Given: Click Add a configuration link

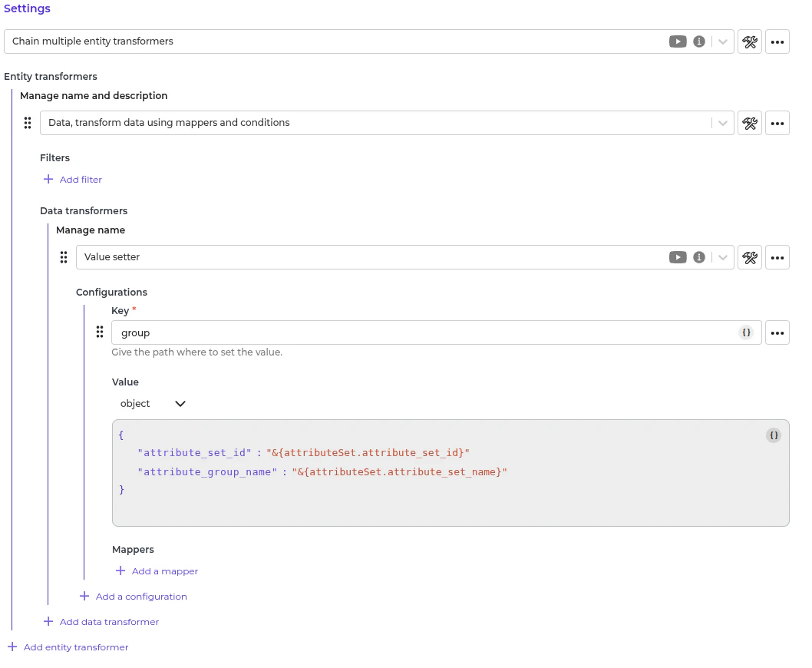Looking at the screenshot, I should (141, 597).
